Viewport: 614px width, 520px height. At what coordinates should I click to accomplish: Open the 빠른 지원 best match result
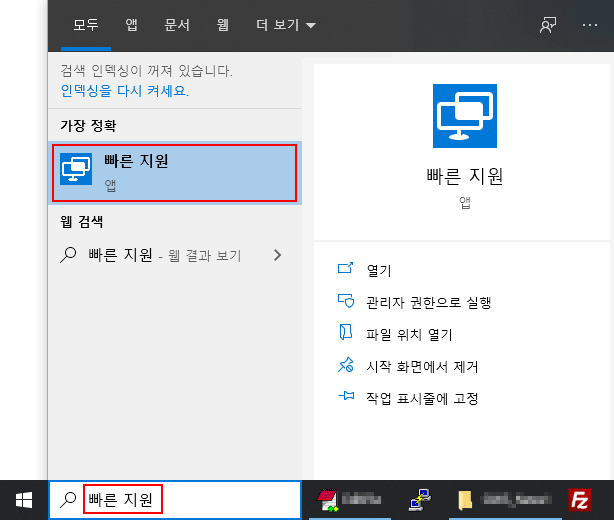pyautogui.click(x=175, y=171)
